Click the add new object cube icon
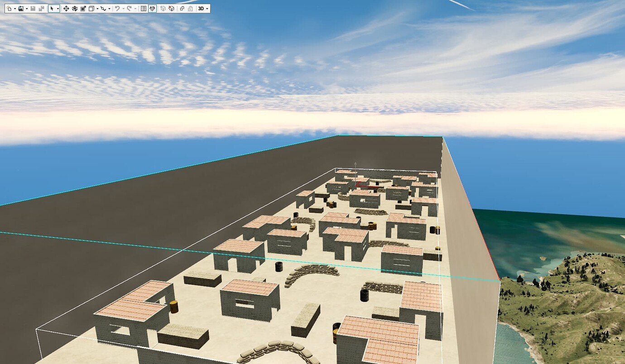 pyautogui.click(x=163, y=9)
